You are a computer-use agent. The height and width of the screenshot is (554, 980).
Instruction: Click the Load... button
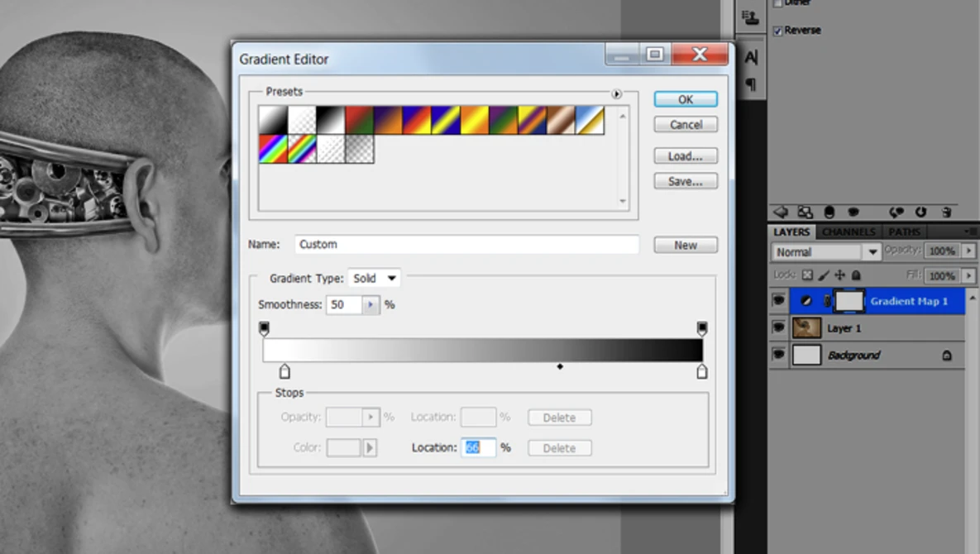pos(686,156)
